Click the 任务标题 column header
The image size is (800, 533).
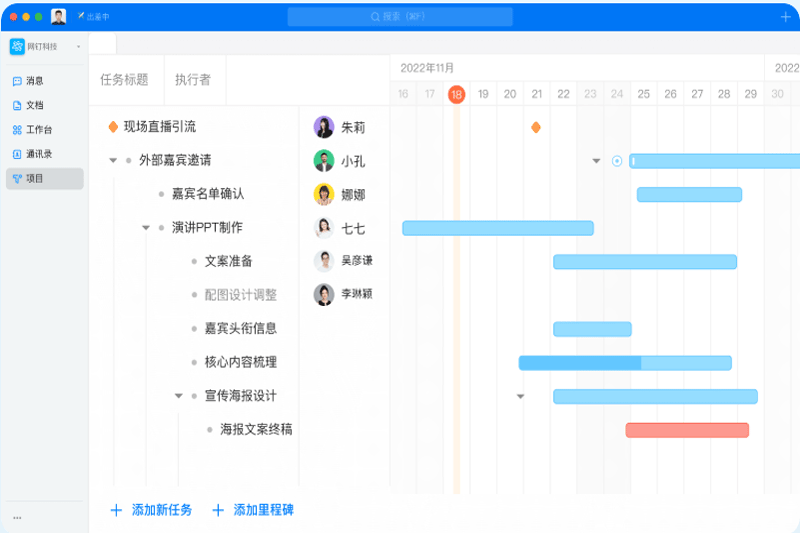tap(124, 80)
